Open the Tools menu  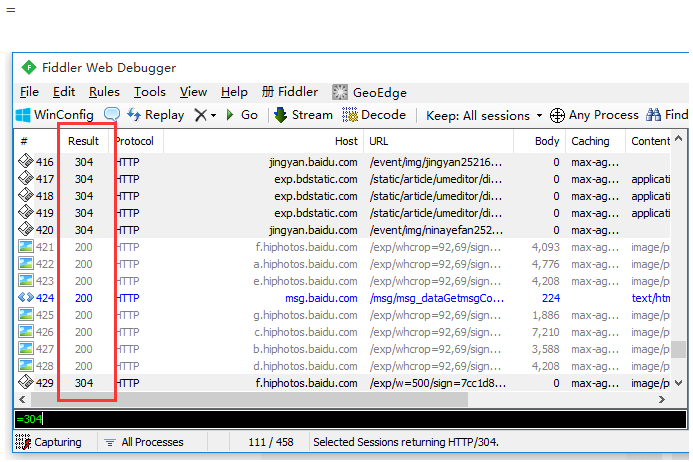150,92
